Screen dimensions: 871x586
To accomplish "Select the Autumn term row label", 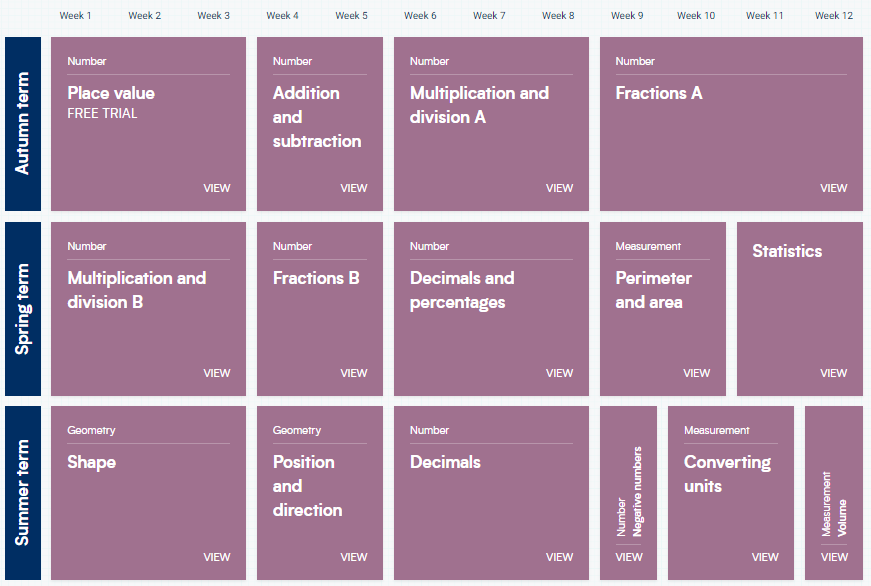I will point(23,124).
